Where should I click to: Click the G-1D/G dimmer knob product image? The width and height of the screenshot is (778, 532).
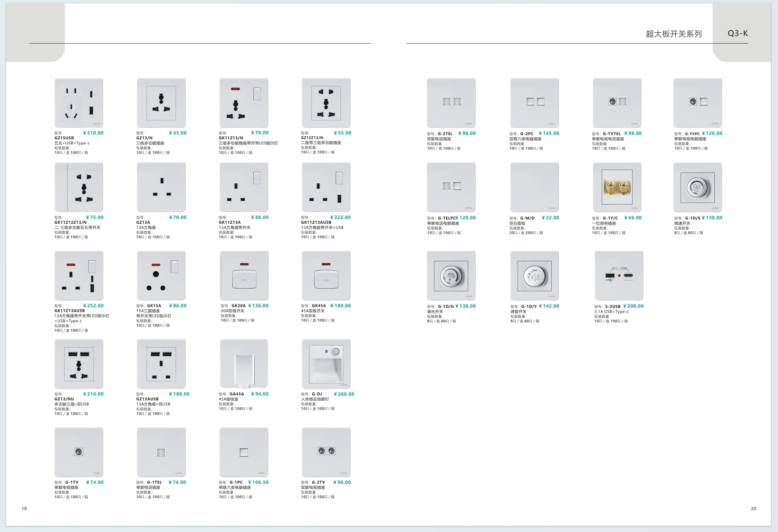coord(451,275)
